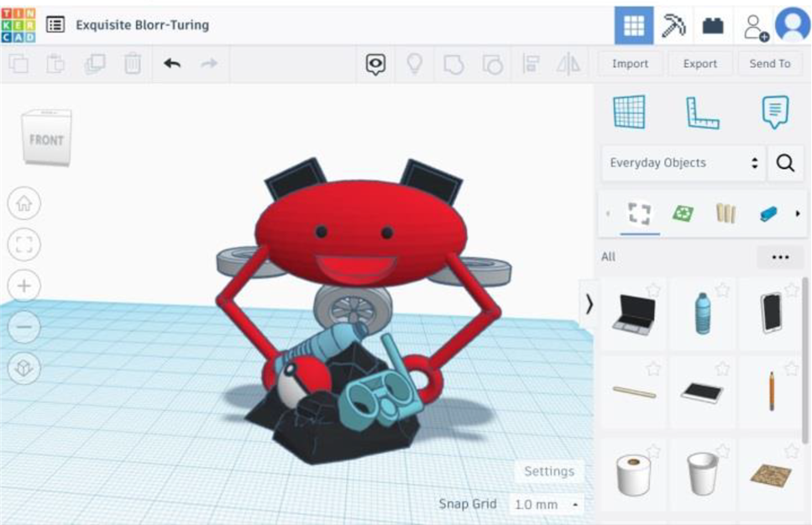Image resolution: width=812 pixels, height=525 pixels.
Task: Select the highlighted shape category tab
Action: coord(639,214)
